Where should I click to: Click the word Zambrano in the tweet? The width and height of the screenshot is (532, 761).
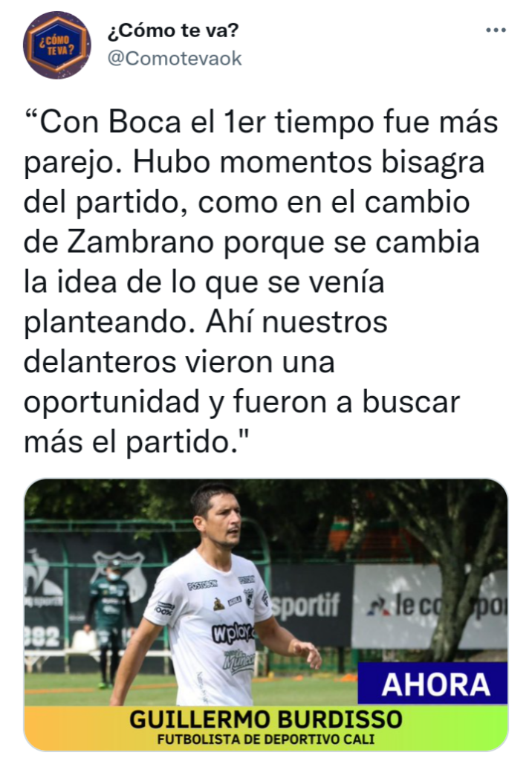(x=140, y=242)
